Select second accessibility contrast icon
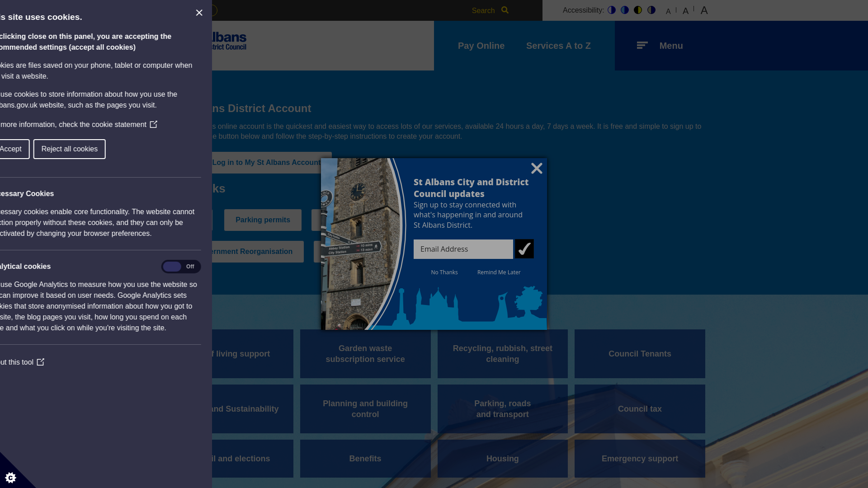Screen dimensions: 868x488 [x=625, y=10]
